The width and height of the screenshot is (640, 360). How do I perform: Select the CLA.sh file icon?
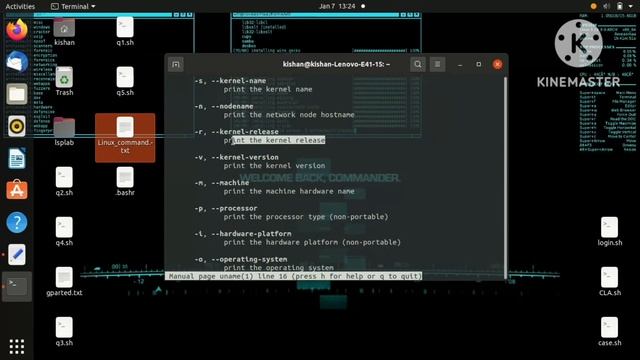[x=609, y=282]
